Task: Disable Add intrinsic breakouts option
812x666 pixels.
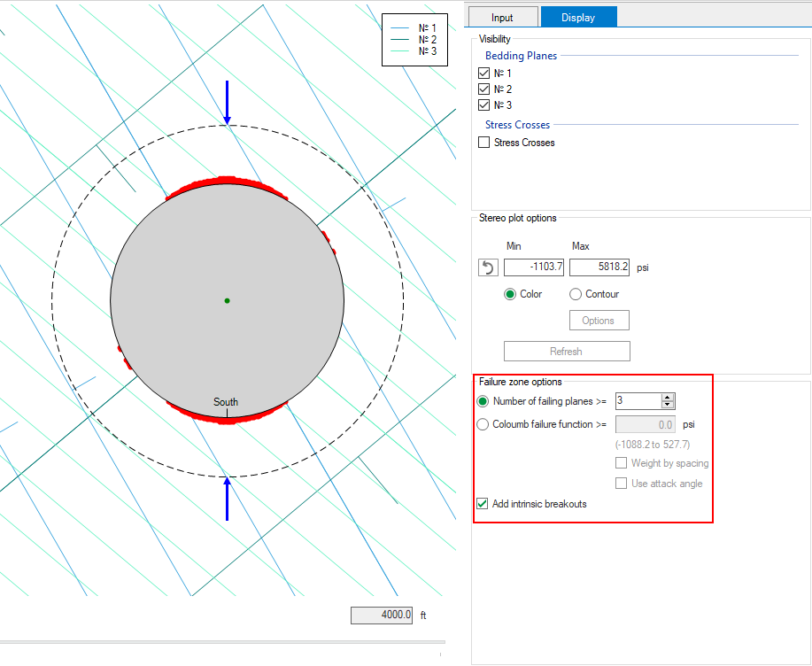Action: point(483,504)
